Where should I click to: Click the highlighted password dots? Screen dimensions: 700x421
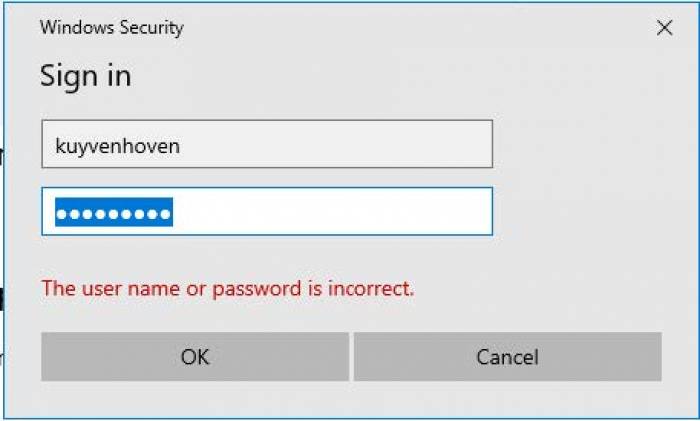pos(114,212)
